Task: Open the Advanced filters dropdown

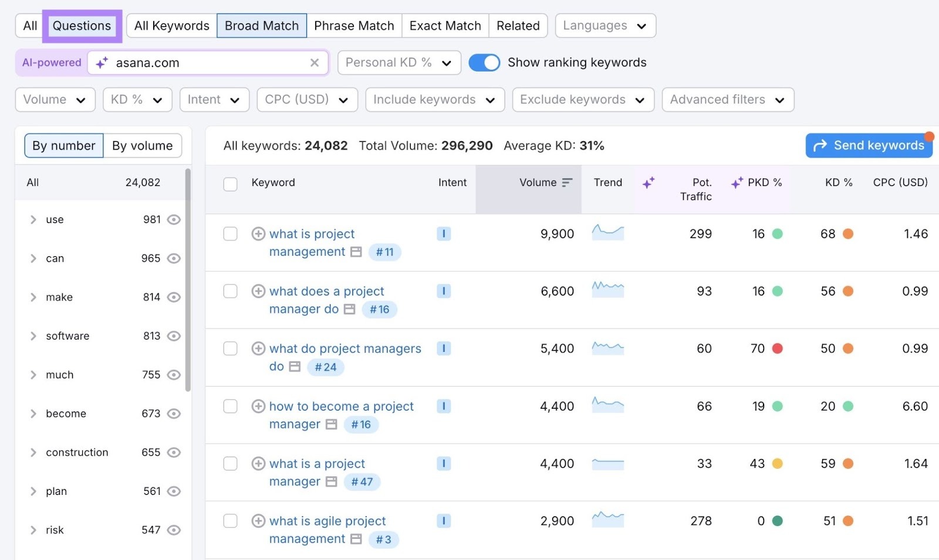Action: tap(727, 99)
